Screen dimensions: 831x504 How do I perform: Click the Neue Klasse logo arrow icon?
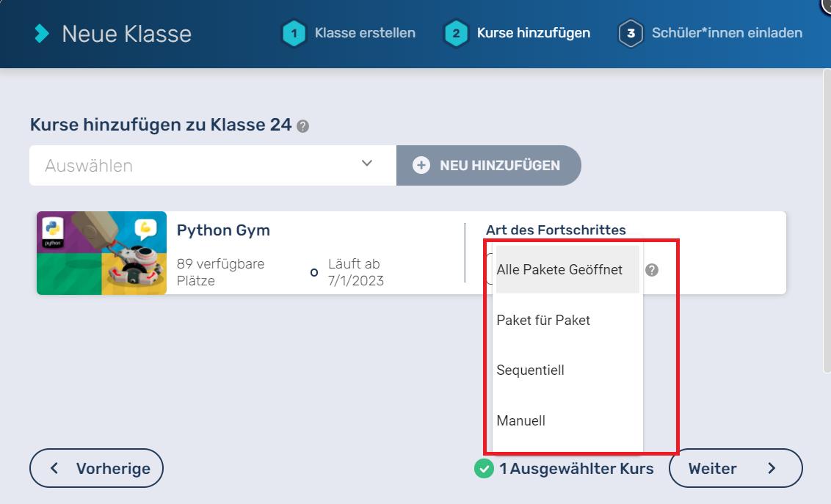click(43, 33)
